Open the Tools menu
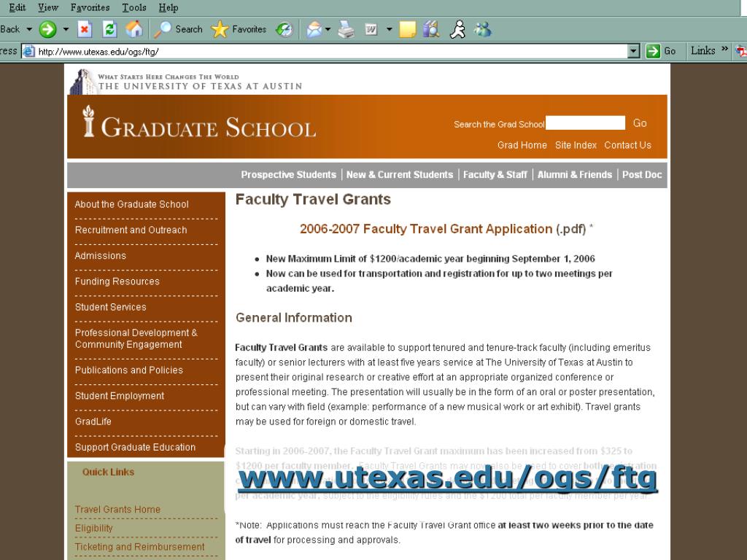 point(134,7)
